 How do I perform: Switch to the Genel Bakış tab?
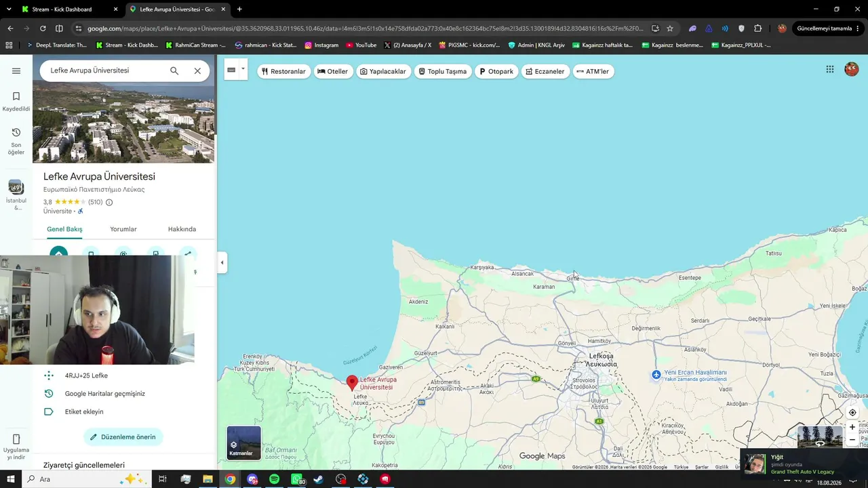[x=64, y=229]
